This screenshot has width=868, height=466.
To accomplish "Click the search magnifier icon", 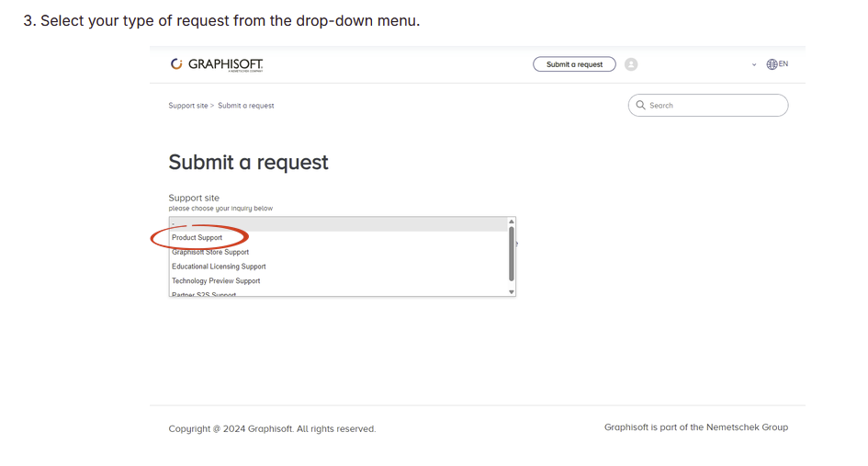I will tap(640, 105).
